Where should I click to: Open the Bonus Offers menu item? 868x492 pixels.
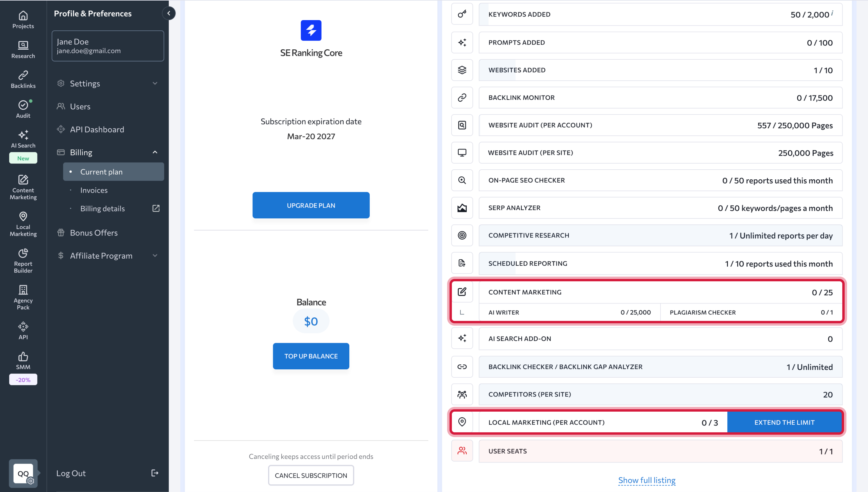pyautogui.click(x=94, y=233)
